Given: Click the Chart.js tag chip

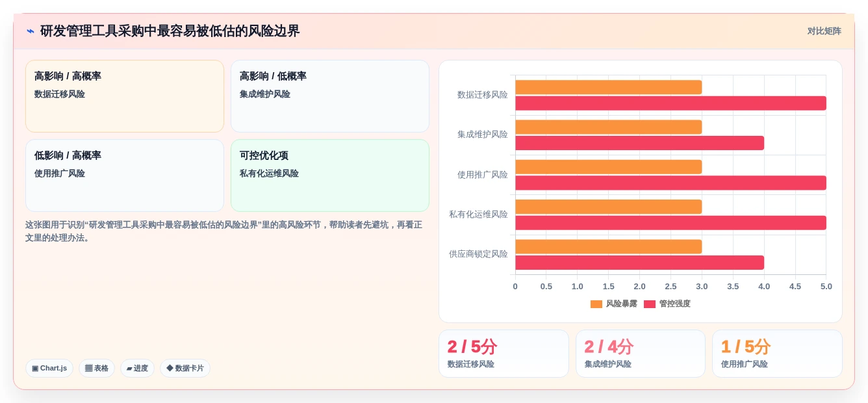Looking at the screenshot, I should [x=49, y=368].
